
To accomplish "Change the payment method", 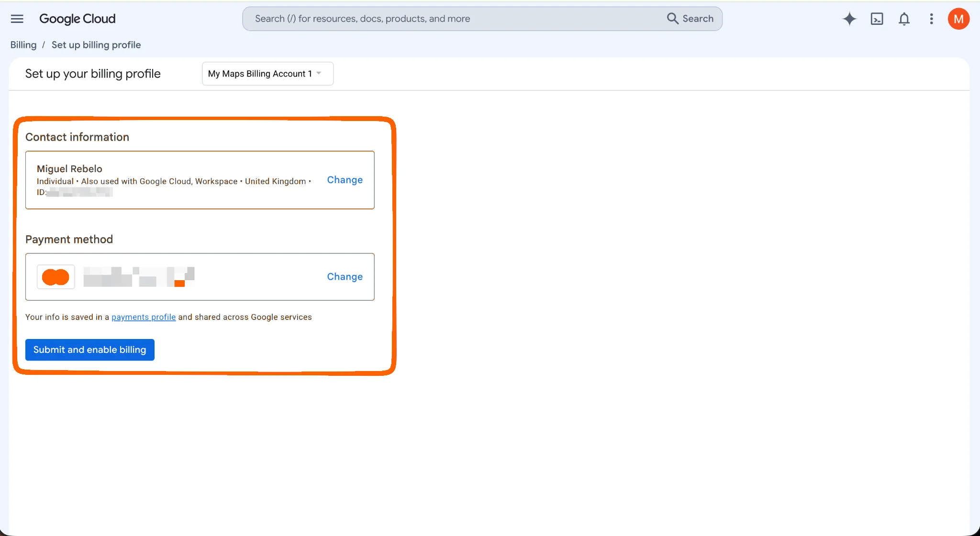I will (345, 276).
